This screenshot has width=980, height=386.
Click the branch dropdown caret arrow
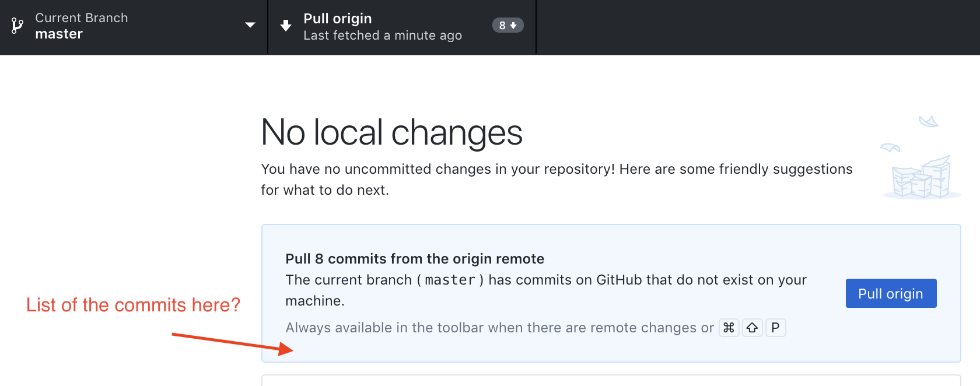(250, 25)
